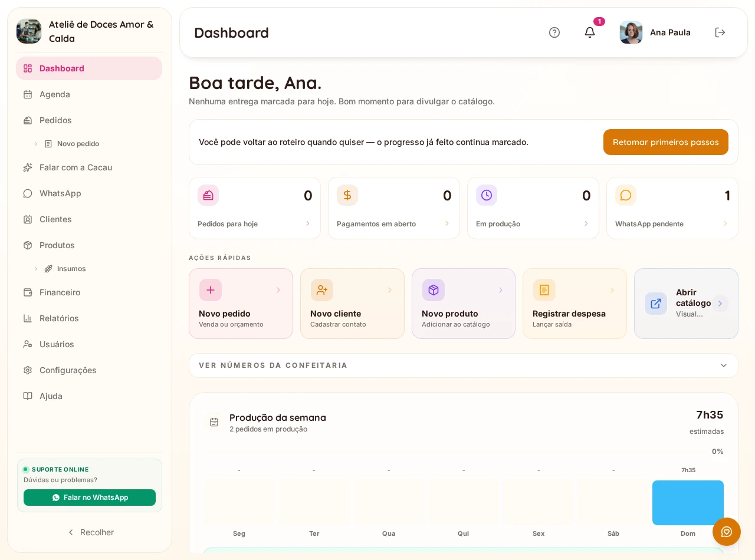The height and width of the screenshot is (560, 755).
Task: Click the box icon on Novo produto card
Action: coord(434,290)
